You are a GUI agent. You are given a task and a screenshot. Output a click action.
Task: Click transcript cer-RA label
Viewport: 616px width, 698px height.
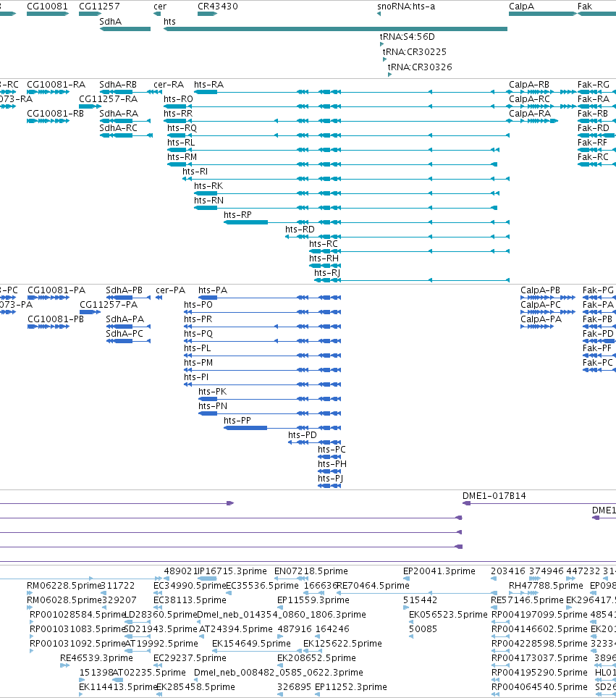click(169, 85)
